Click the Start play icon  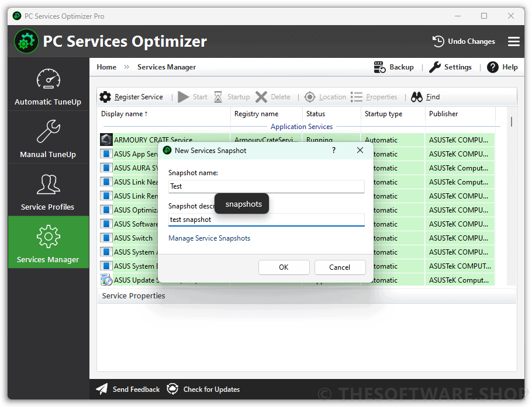183,97
